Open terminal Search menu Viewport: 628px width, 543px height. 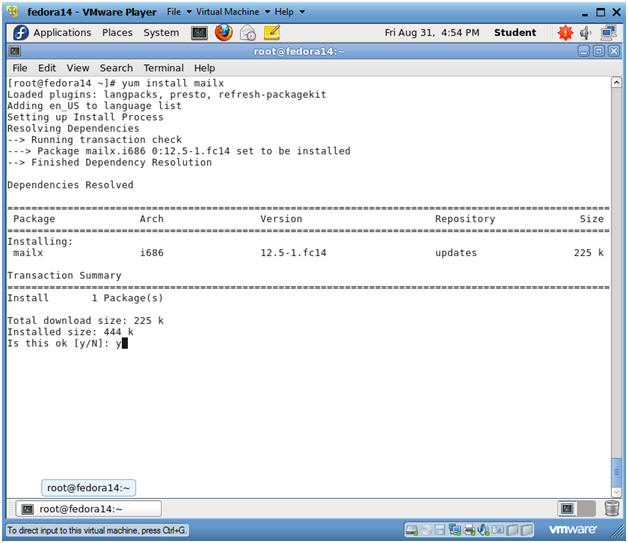[116, 68]
